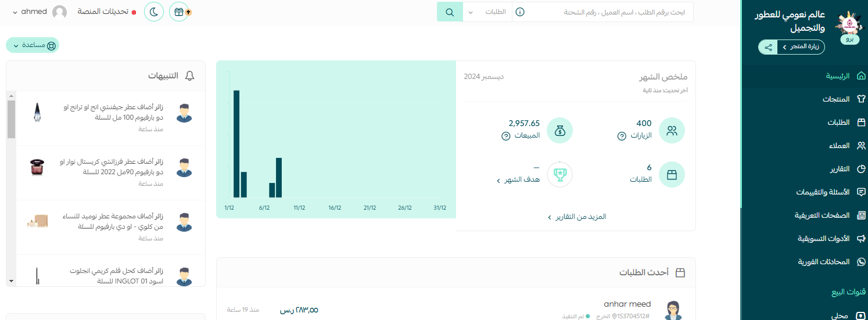Open the المحادثات الفورية WhatsApp icon

pos(861,262)
